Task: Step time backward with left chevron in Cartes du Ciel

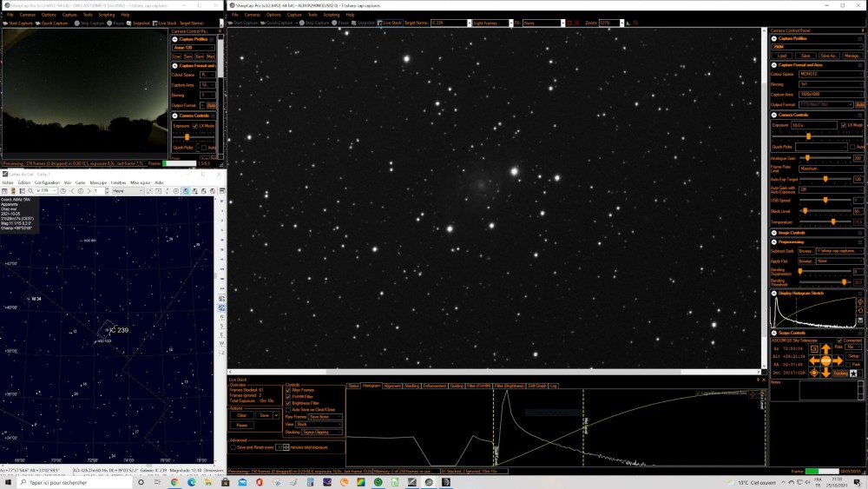Action: [x=73, y=191]
